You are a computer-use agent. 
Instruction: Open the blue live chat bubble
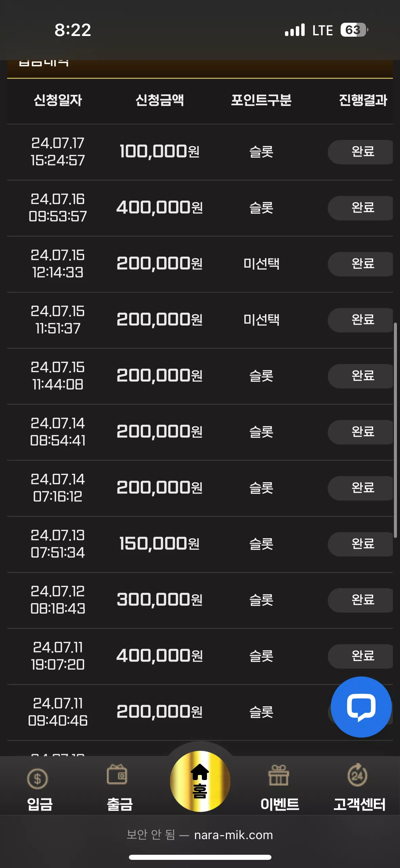(361, 707)
